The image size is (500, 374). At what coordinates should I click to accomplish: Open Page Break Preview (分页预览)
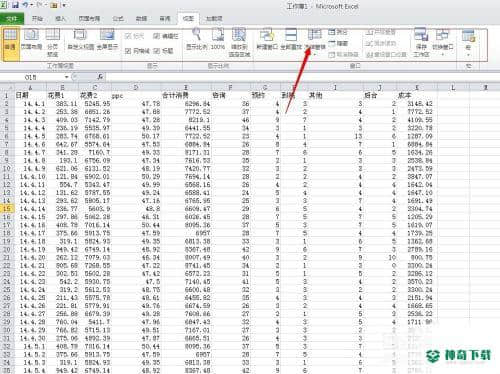coord(52,43)
